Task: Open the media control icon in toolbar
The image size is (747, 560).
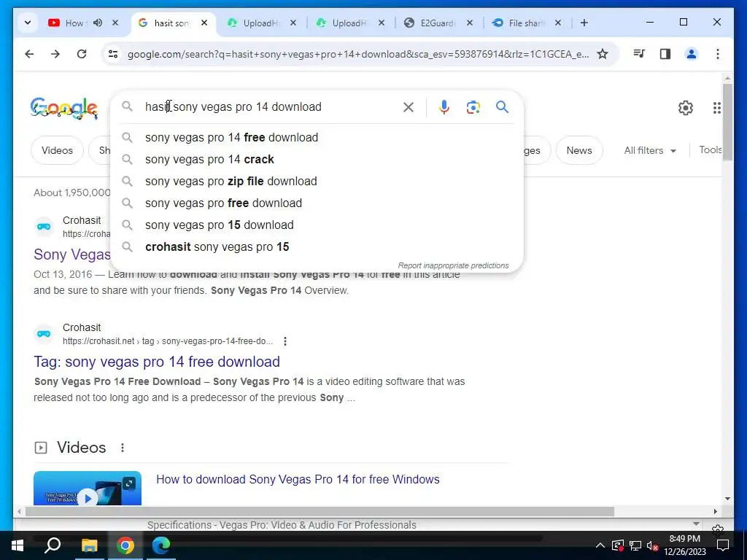Action: (x=639, y=54)
